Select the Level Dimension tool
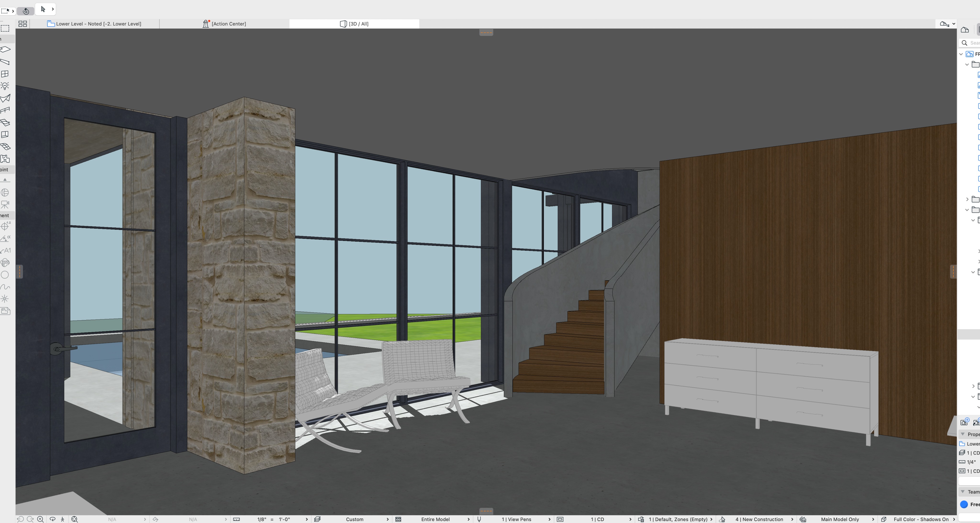 5,226
